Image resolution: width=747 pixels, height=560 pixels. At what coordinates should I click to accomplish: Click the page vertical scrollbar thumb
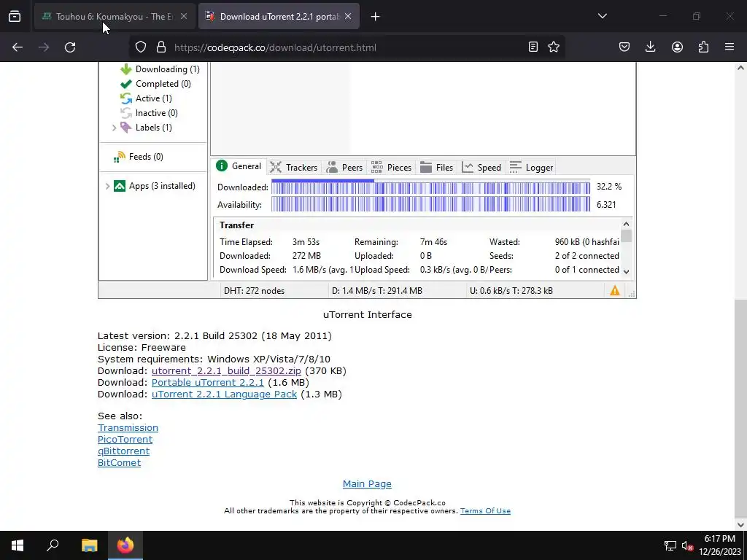pyautogui.click(x=740, y=410)
